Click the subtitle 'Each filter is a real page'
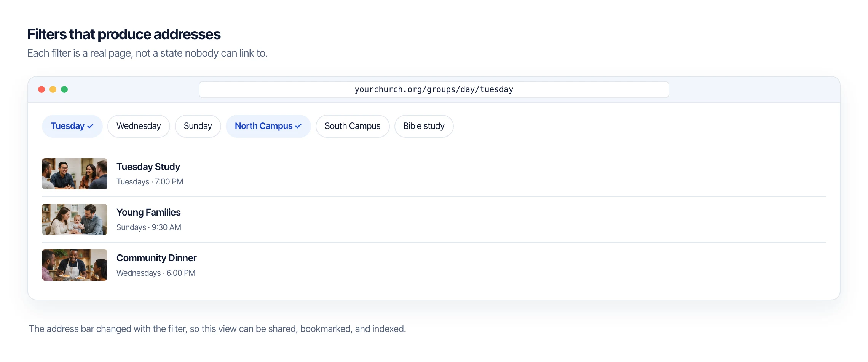868x362 pixels. [x=147, y=53]
